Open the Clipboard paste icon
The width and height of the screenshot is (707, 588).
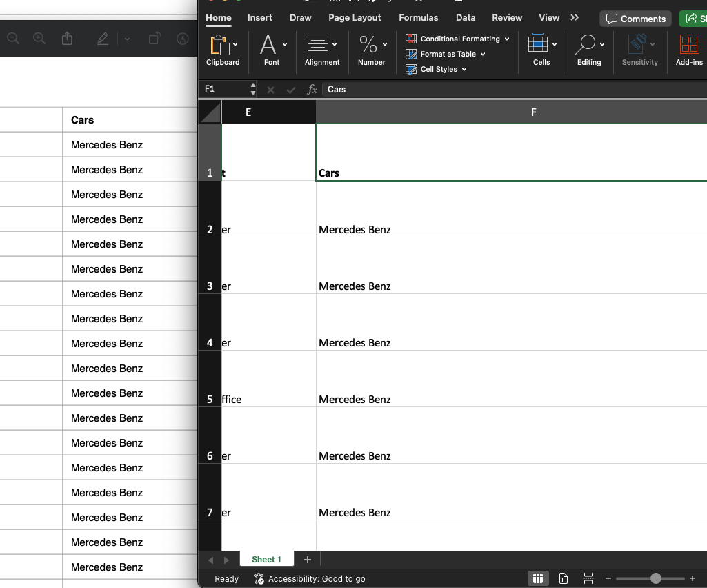pos(219,46)
